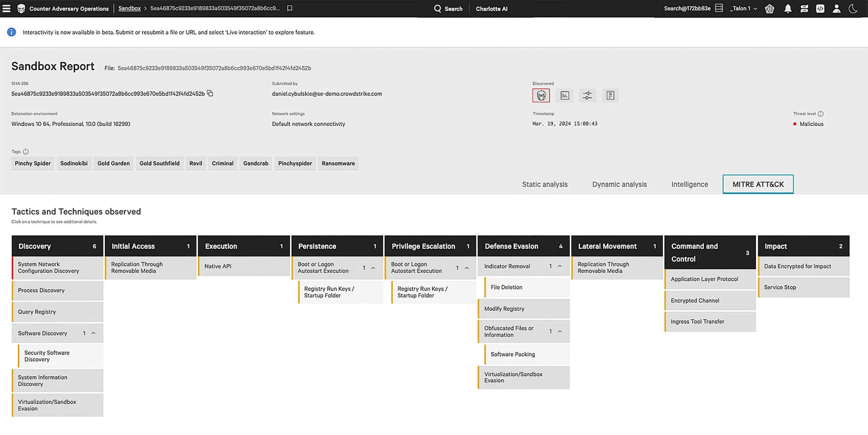Open the threat graph pentagon icon
This screenshot has width=868, height=435.
[770, 8]
